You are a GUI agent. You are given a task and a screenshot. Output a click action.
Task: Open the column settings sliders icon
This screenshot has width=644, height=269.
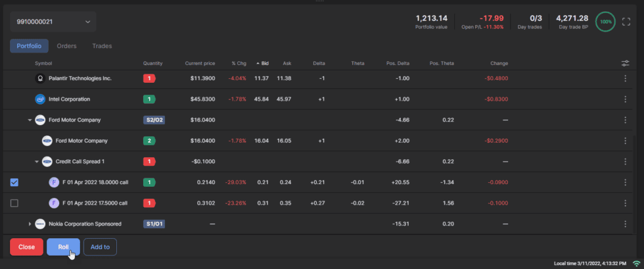(x=625, y=63)
